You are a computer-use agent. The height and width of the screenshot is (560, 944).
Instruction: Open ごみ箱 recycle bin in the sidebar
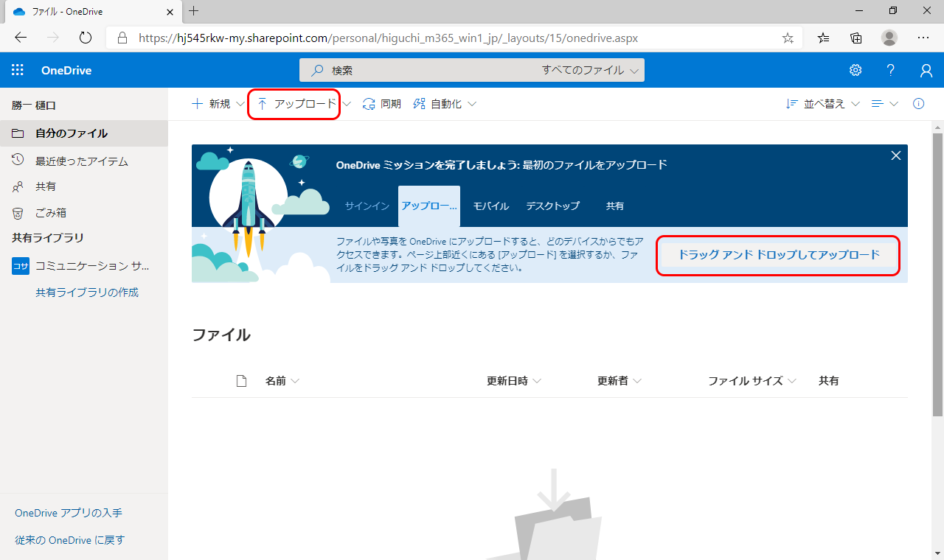(x=84, y=213)
